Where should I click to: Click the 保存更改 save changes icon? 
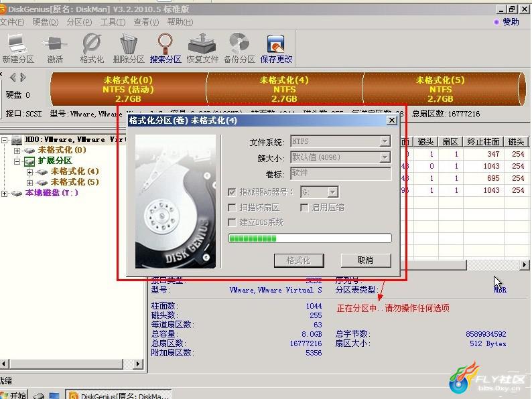(276, 48)
